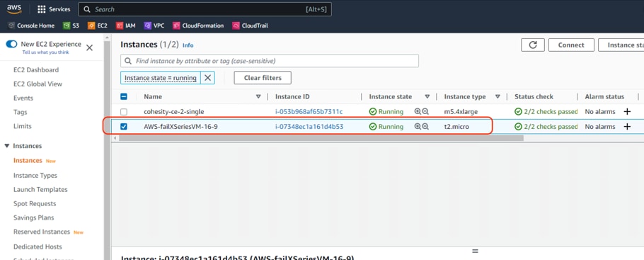Sort by the Instance state column arrow
644x260 pixels.
[427, 96]
